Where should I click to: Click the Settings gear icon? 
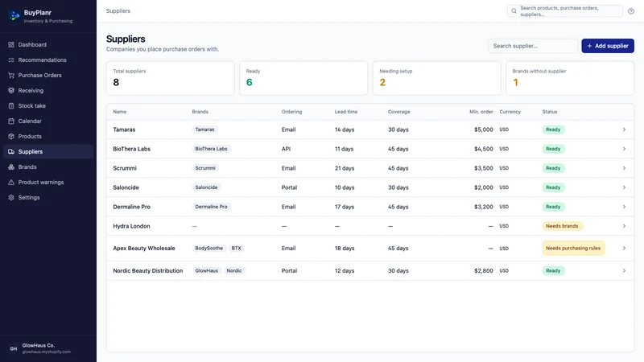pyautogui.click(x=11, y=197)
